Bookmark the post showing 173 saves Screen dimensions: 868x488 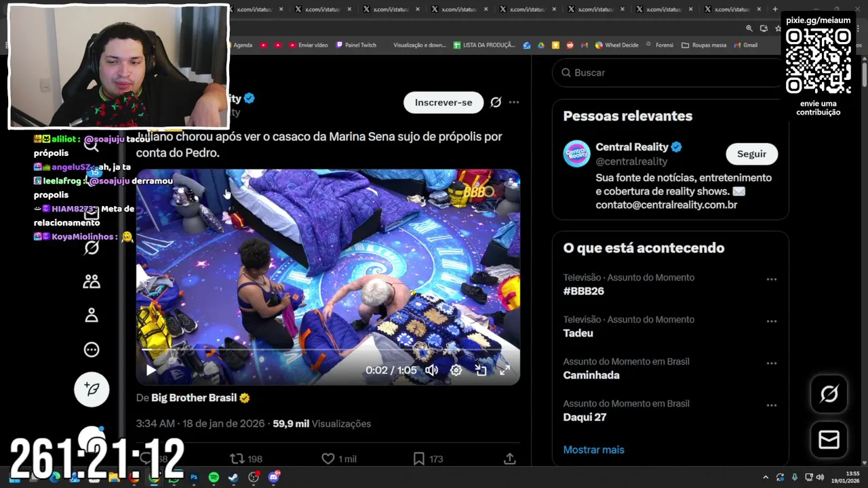428,459
